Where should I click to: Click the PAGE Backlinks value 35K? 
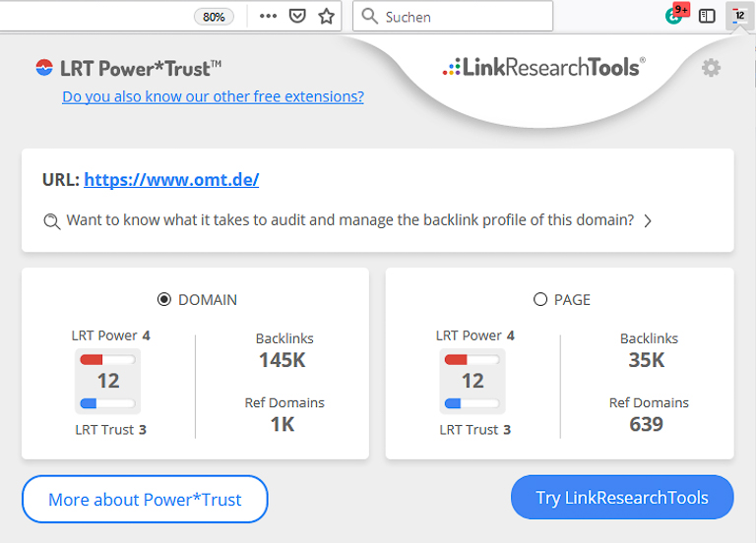point(647,360)
